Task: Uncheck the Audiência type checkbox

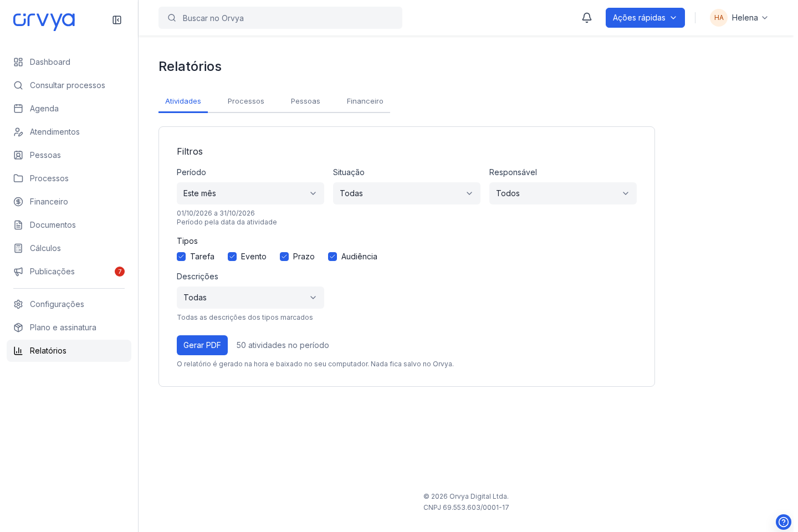Action: coord(332,257)
